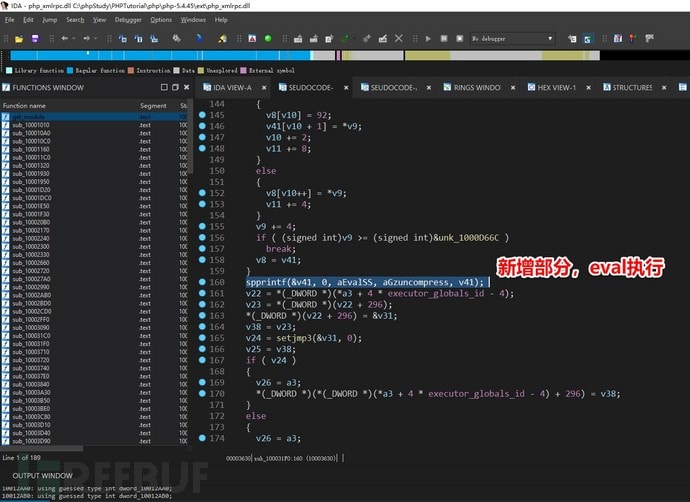Click the X cancel toolbar icon
This screenshot has height=502, width=690.
[x=399, y=39]
